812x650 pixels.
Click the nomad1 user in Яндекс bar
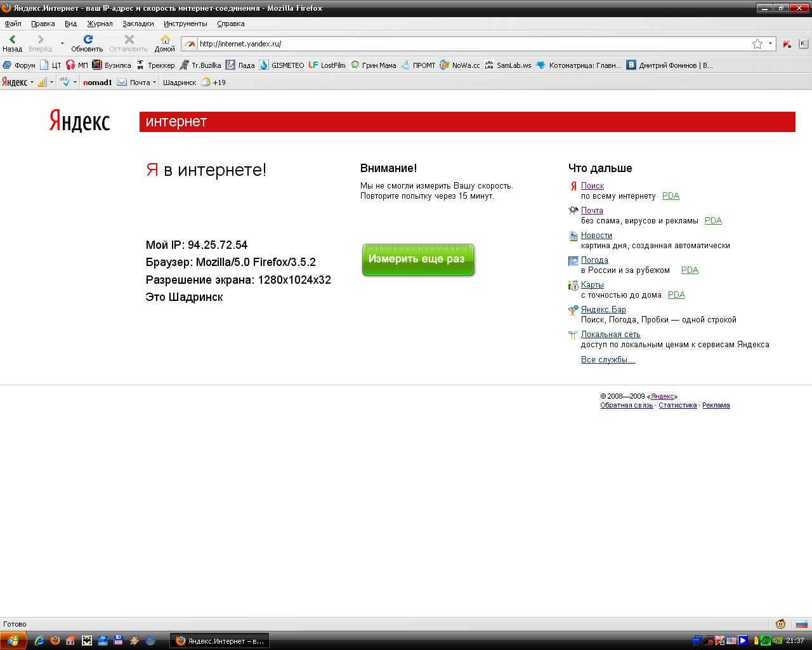pyautogui.click(x=97, y=82)
